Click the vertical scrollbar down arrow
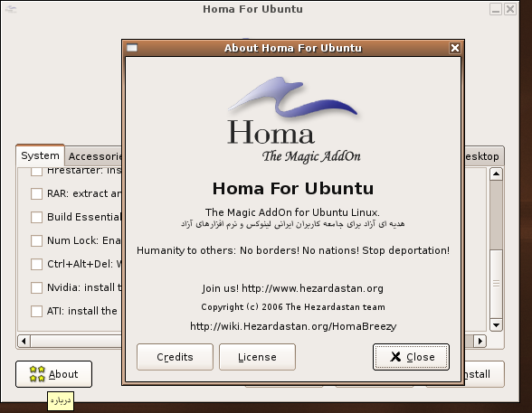Viewport: 532px width, 413px height. 496,325
